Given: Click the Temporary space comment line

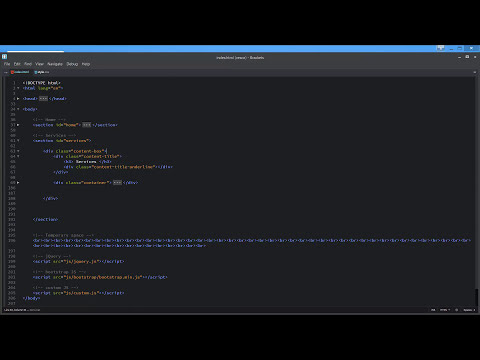Looking at the screenshot, I should pyautogui.click(x=63, y=235).
